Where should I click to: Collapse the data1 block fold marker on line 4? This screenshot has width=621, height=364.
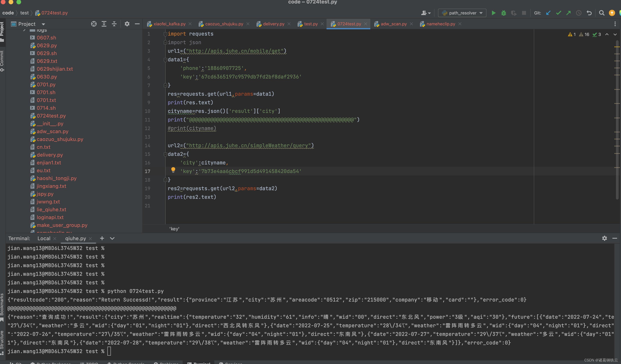(165, 60)
